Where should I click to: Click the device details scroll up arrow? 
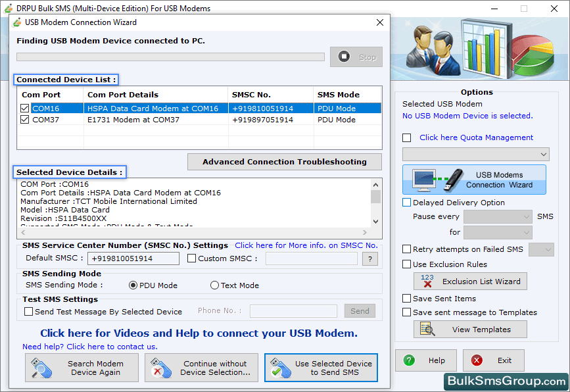376,185
